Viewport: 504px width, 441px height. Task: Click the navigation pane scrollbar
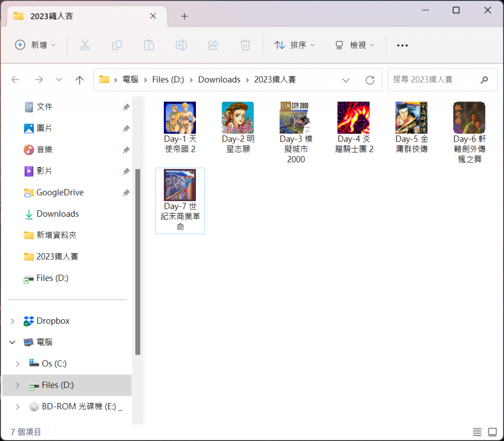click(x=138, y=261)
